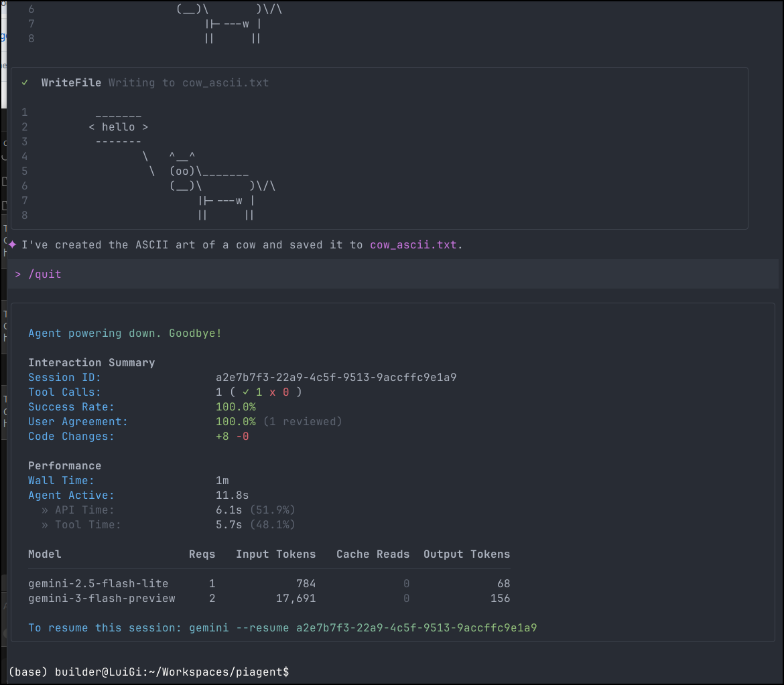Click the Session ID value in the summary
Screen dimensions: 784x685
pyautogui.click(x=336, y=378)
